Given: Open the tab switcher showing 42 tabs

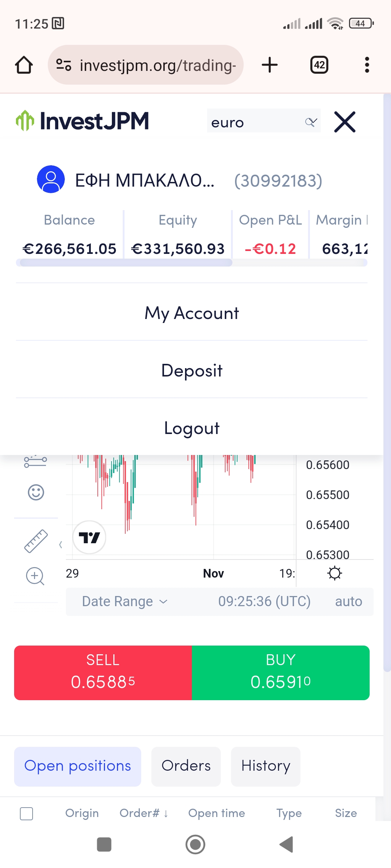Looking at the screenshot, I should [x=319, y=65].
